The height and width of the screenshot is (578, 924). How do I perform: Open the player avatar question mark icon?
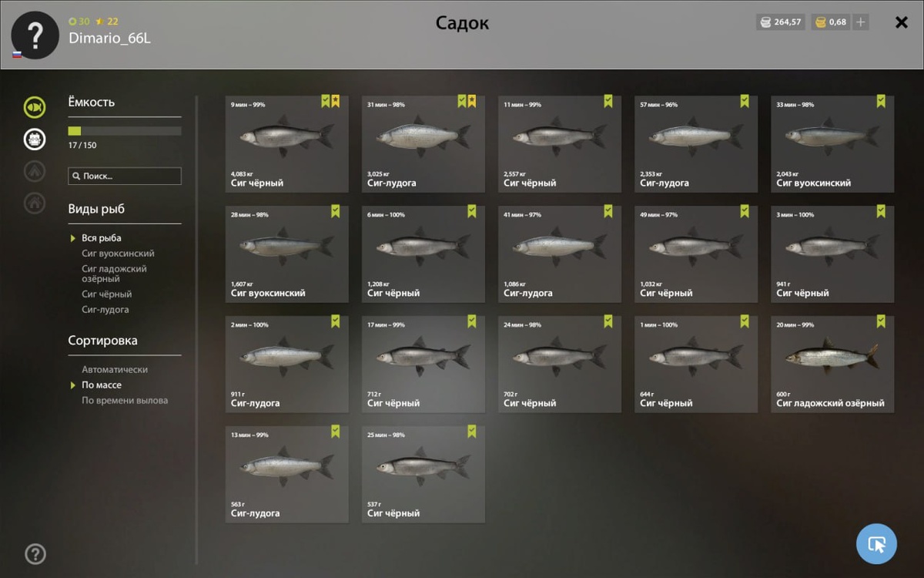tap(35, 35)
